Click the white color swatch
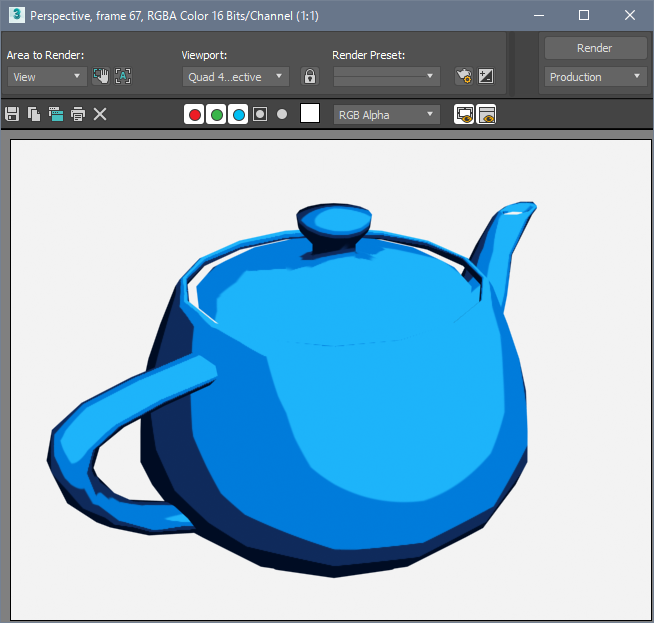The width and height of the screenshot is (654, 623). [x=310, y=114]
